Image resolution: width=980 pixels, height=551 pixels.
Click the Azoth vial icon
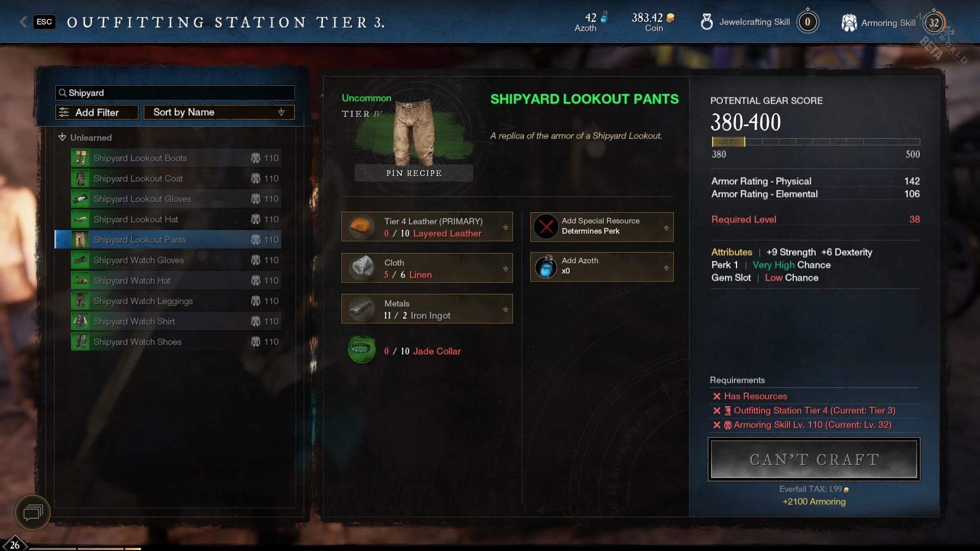[546, 267]
